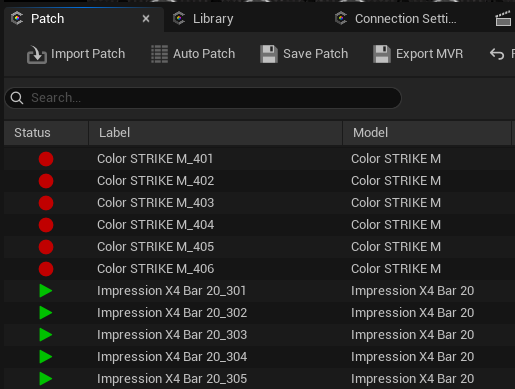Click green play status for Impression X4 Bar 20_303
Viewport: 515px width, 389px height.
tap(46, 335)
